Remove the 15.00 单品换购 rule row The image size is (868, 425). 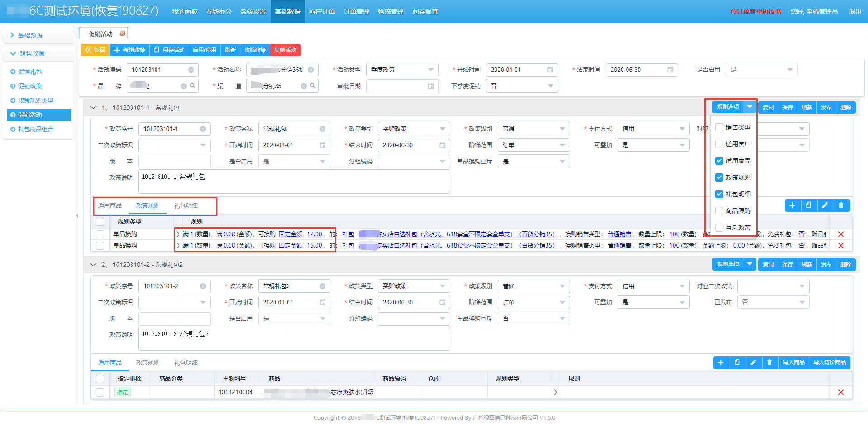coord(841,245)
